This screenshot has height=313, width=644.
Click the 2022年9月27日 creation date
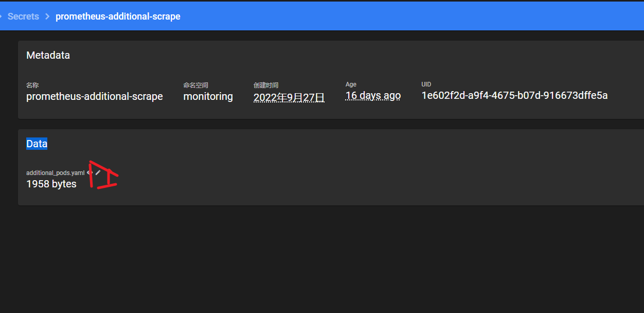tap(289, 97)
